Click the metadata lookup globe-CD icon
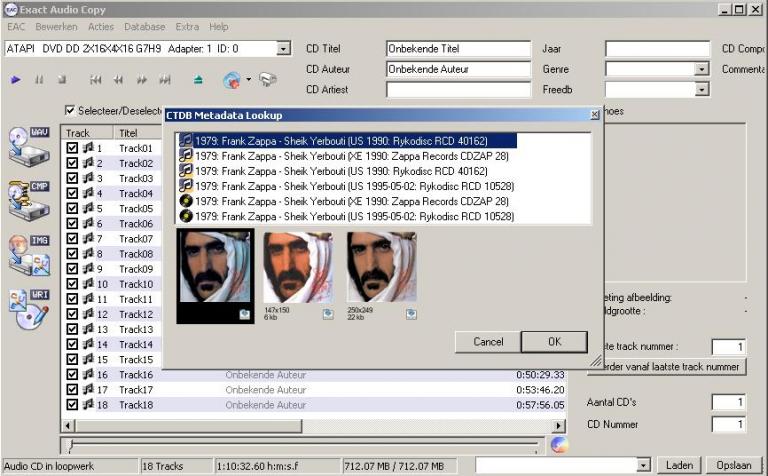 click(x=232, y=80)
